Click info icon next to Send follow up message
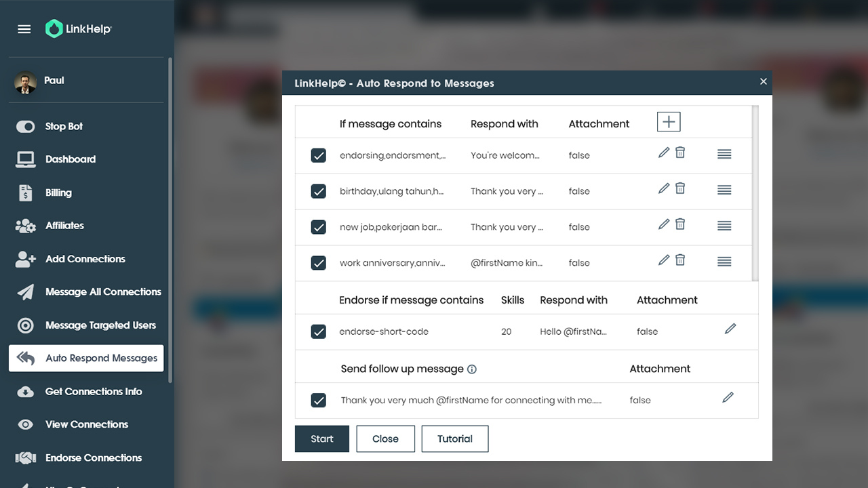The width and height of the screenshot is (868, 488). pyautogui.click(x=472, y=369)
